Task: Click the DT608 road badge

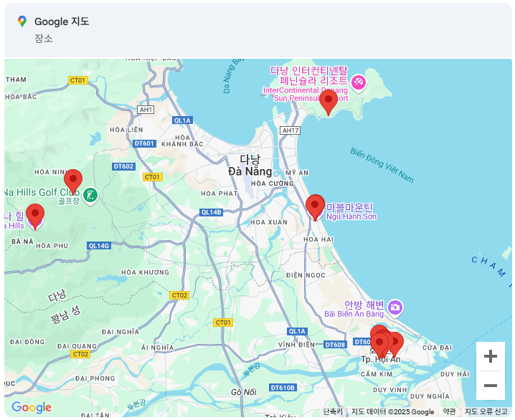Action: pyautogui.click(x=335, y=345)
